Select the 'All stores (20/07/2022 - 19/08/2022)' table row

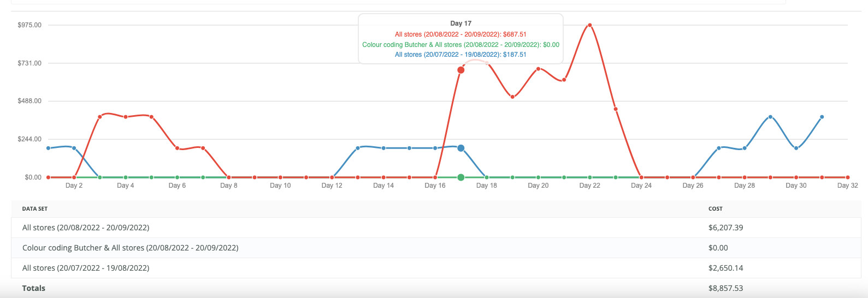coord(436,268)
